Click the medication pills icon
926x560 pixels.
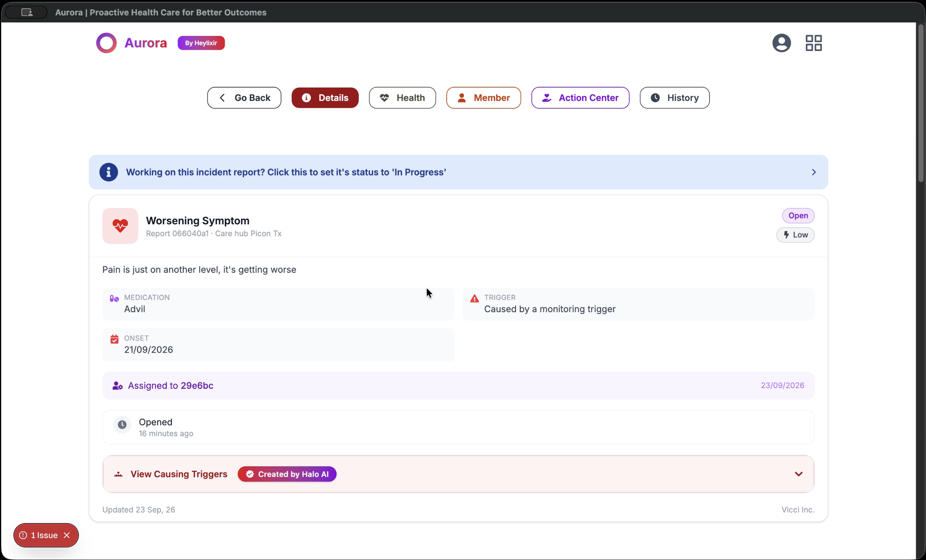pyautogui.click(x=114, y=298)
